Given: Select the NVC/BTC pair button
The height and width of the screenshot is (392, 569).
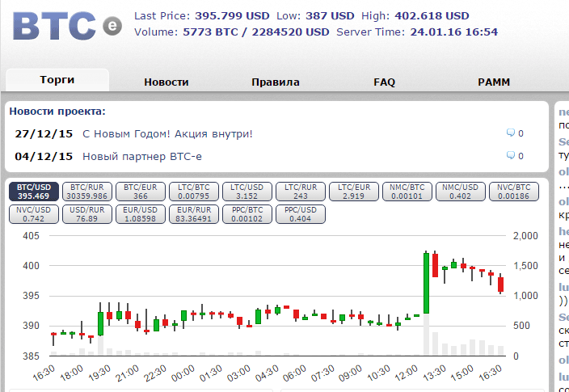Looking at the screenshot, I should (514, 192).
